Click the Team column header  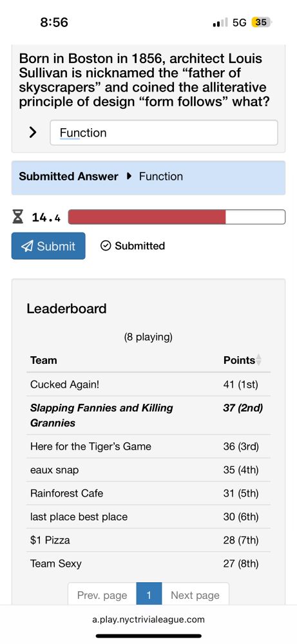(44, 360)
